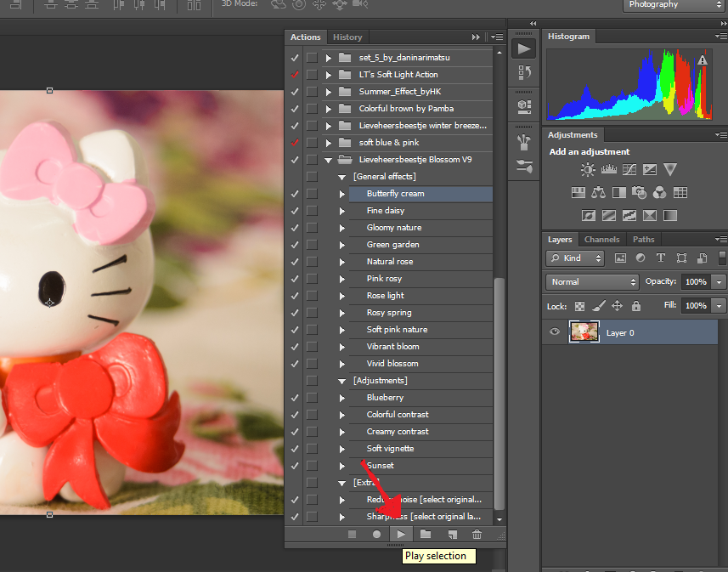Screen dimensions: 728x572
Task: Switch to the Paths tab
Action: tap(644, 240)
